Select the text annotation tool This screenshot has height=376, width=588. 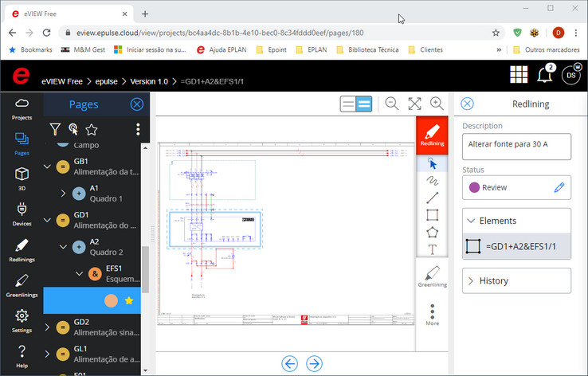click(x=433, y=249)
